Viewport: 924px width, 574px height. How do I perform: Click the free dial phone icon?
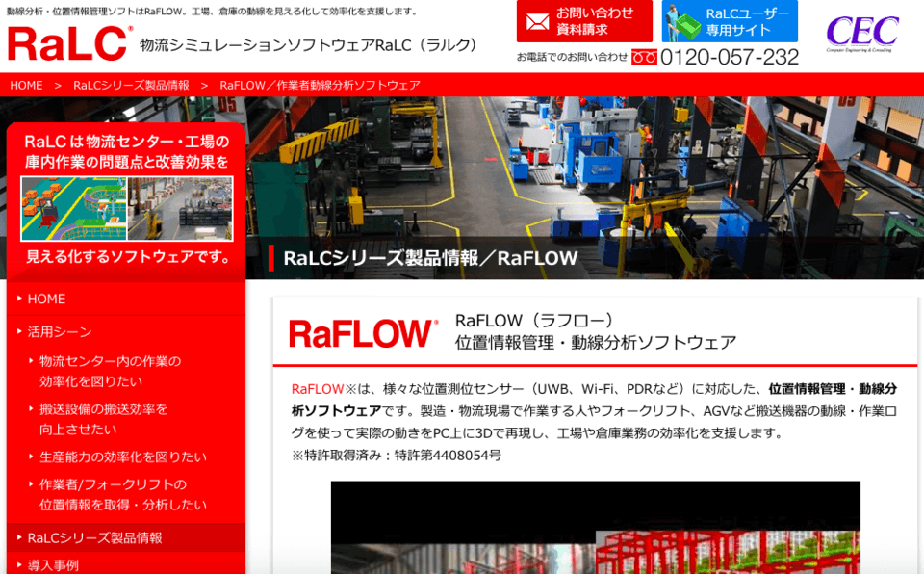point(644,58)
